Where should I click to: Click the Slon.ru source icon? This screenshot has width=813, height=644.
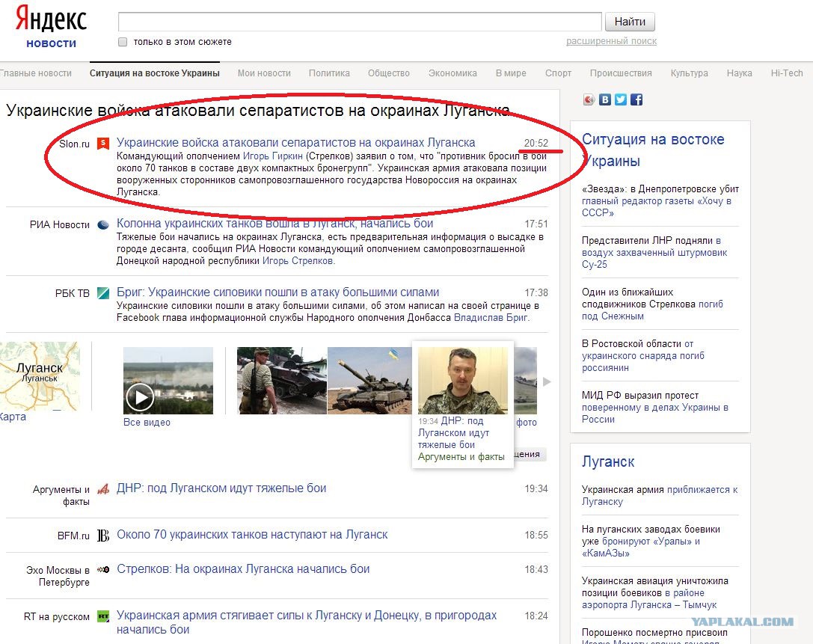(x=103, y=143)
